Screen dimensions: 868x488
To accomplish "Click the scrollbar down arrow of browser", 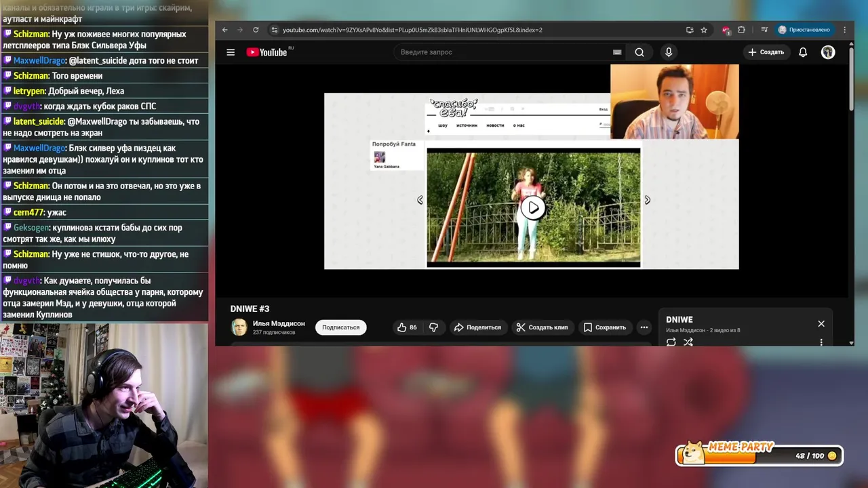I will [851, 342].
